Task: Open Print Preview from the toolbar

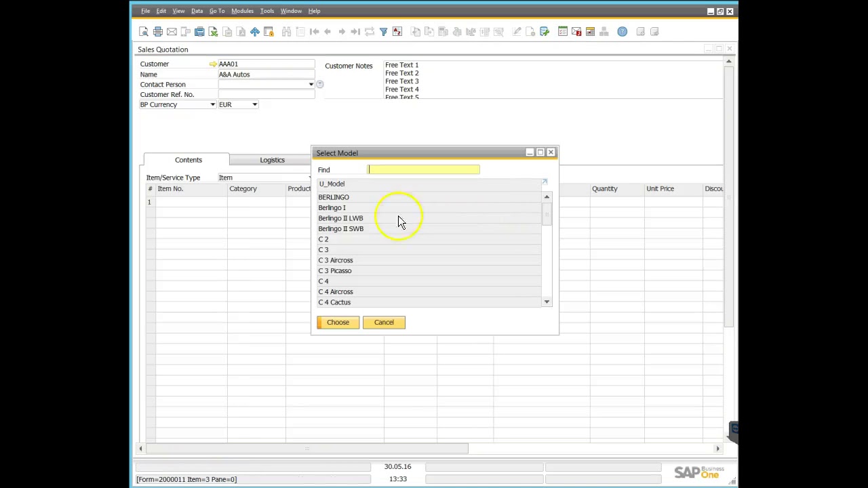Action: pyautogui.click(x=144, y=32)
